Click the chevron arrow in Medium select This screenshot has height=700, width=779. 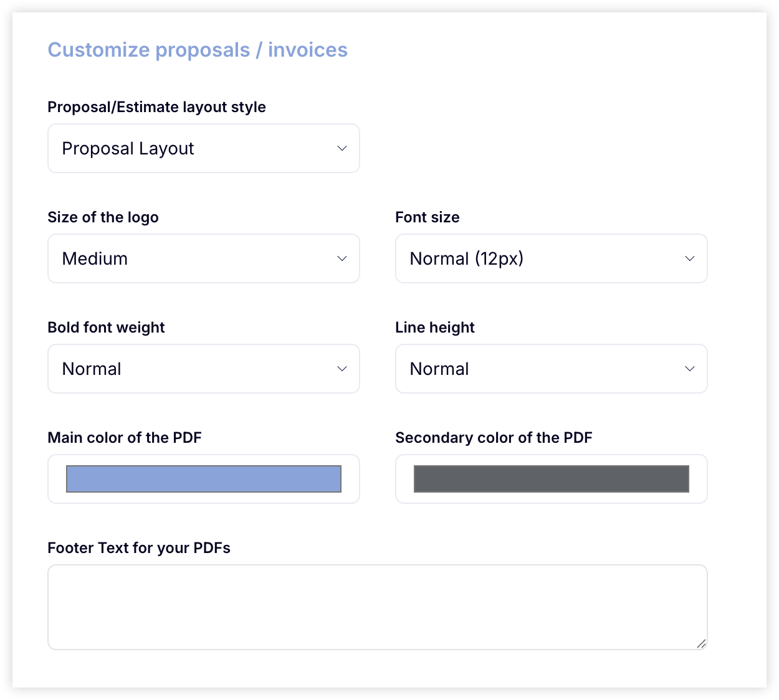tap(342, 258)
